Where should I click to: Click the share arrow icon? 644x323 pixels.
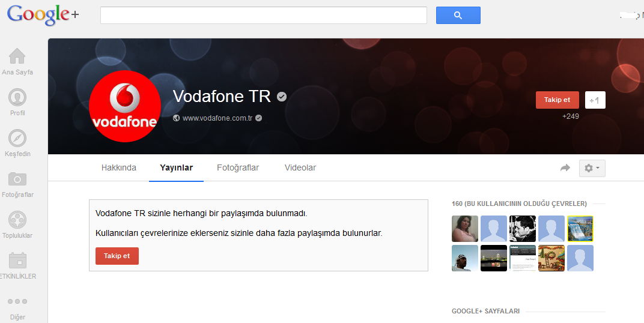565,168
